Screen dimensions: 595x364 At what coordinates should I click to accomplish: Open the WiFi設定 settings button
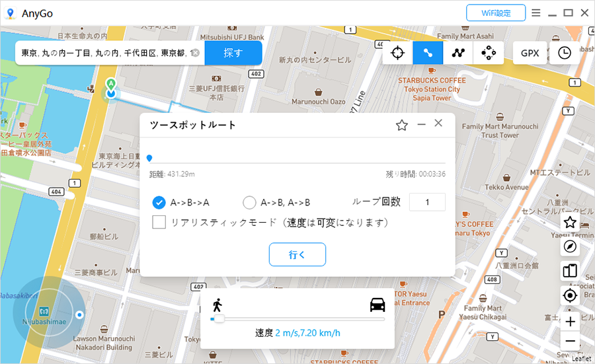coord(495,13)
